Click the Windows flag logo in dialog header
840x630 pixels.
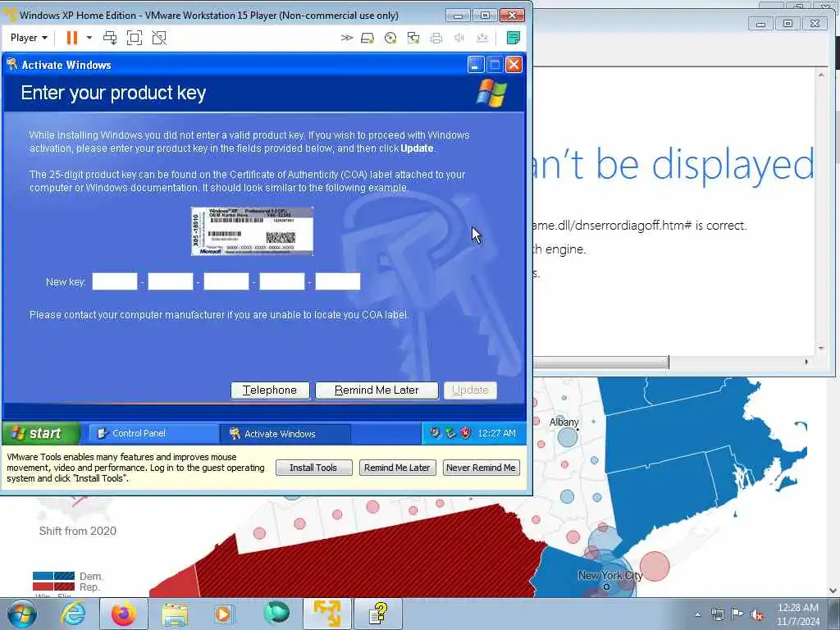tap(491, 92)
